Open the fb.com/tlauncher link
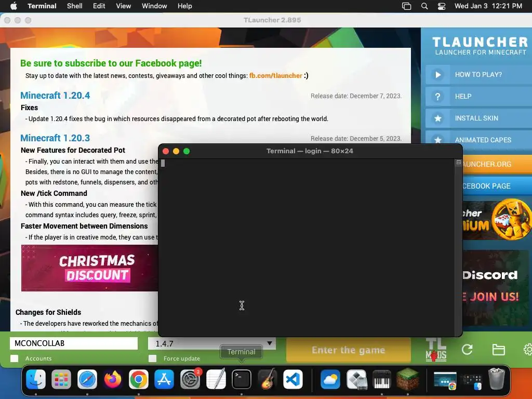The height and width of the screenshot is (399, 532). [275, 76]
